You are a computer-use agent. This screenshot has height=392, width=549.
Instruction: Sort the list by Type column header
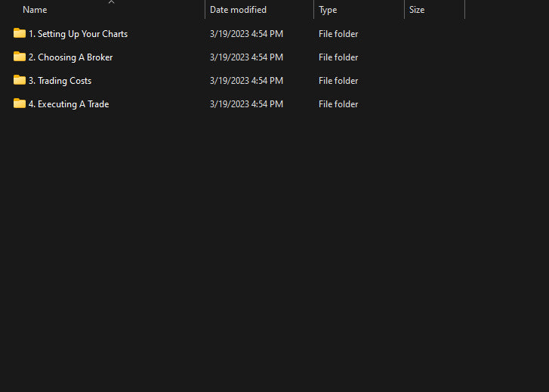[328, 10]
